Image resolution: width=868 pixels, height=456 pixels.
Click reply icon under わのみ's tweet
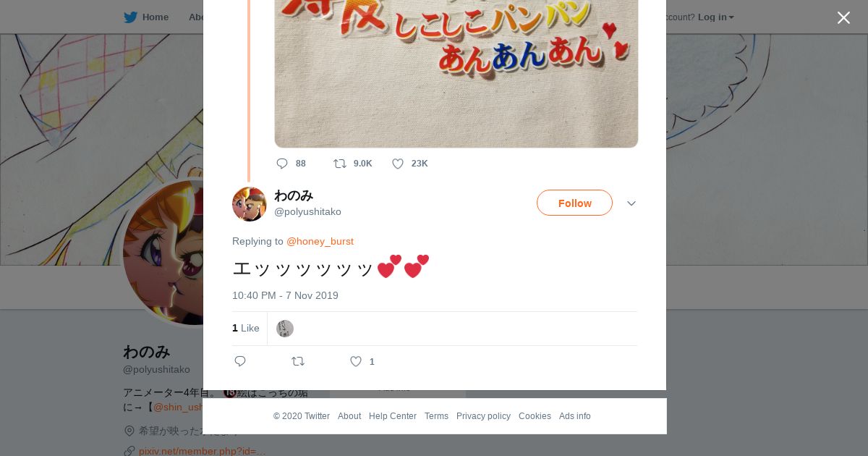(240, 361)
